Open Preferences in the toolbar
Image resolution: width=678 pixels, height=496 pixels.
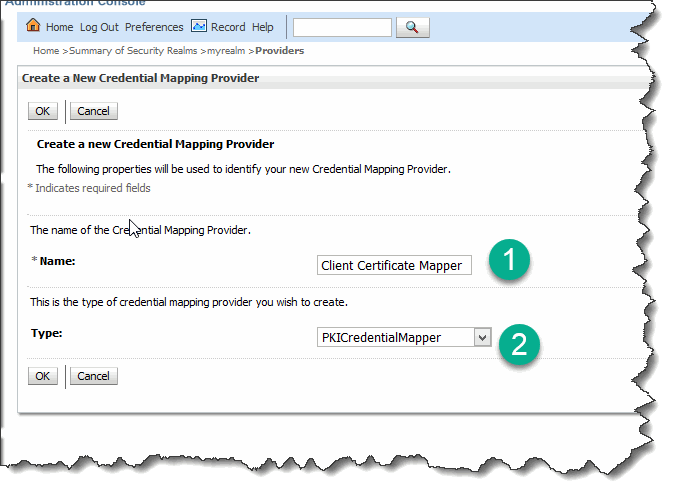click(x=154, y=27)
